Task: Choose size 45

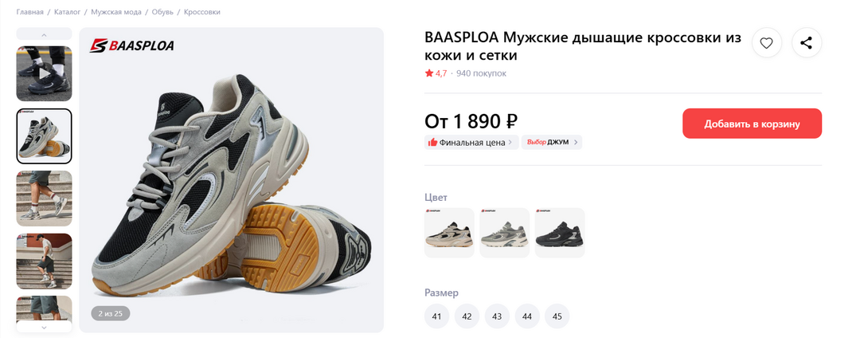Action: (557, 316)
